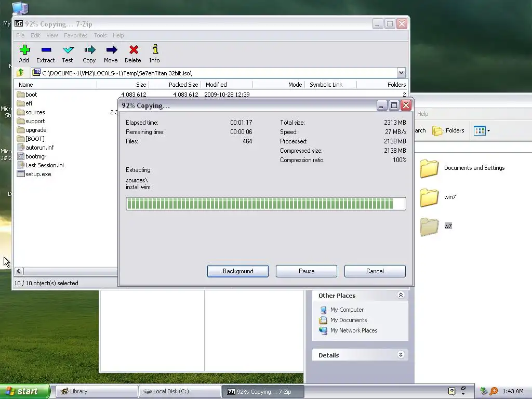
Task: Select the w7 folder in Explorer
Action: click(436, 227)
